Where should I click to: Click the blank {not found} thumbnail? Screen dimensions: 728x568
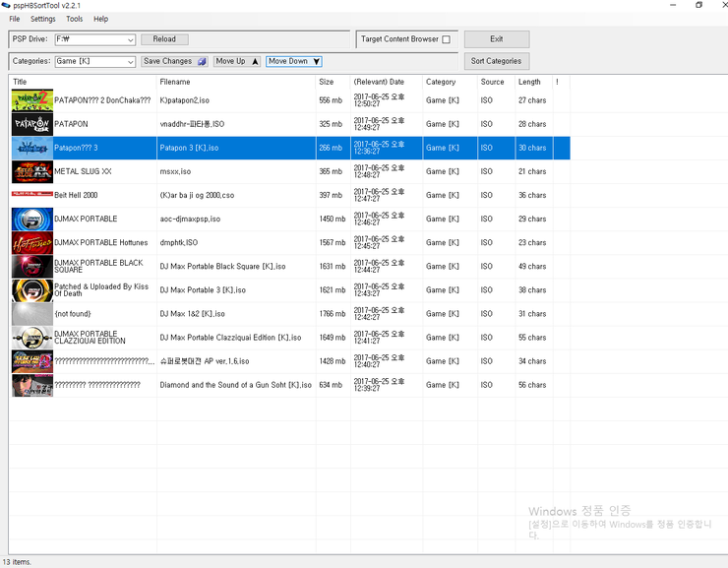pos(32,313)
